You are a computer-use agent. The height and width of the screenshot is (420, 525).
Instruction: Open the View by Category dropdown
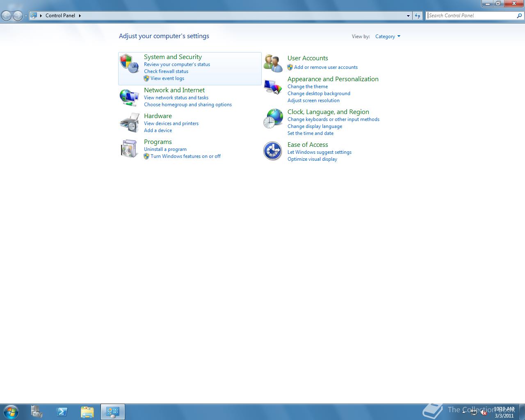(388, 37)
